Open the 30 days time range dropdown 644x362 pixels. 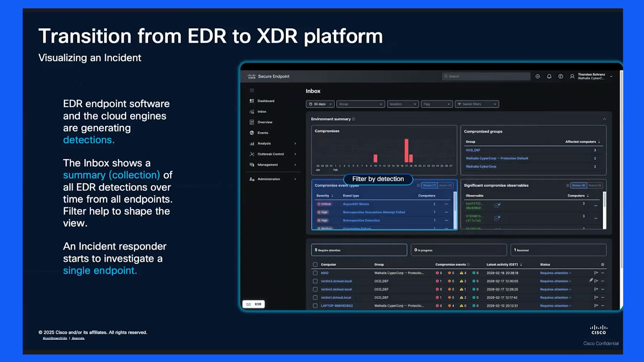coord(320,104)
